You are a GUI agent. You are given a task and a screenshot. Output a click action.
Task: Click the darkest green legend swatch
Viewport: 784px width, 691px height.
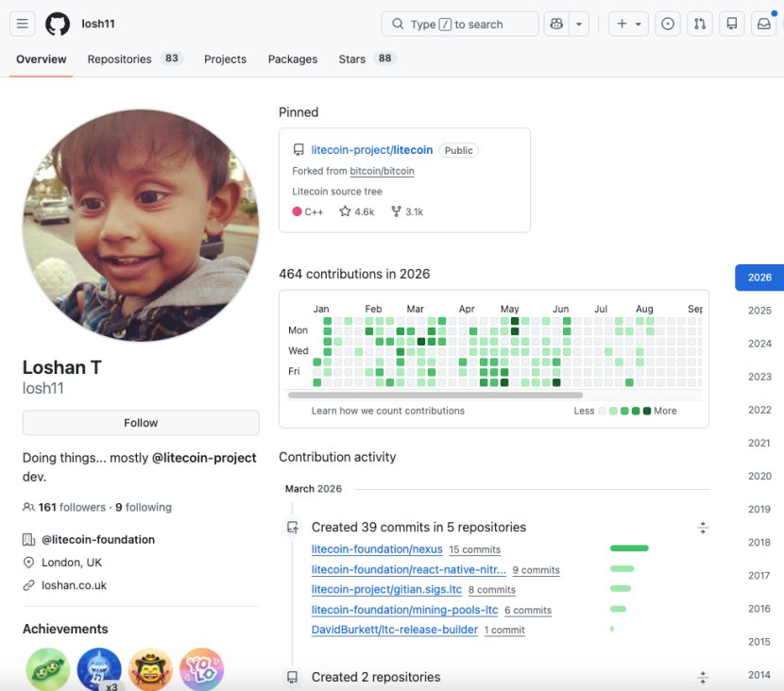(646, 411)
